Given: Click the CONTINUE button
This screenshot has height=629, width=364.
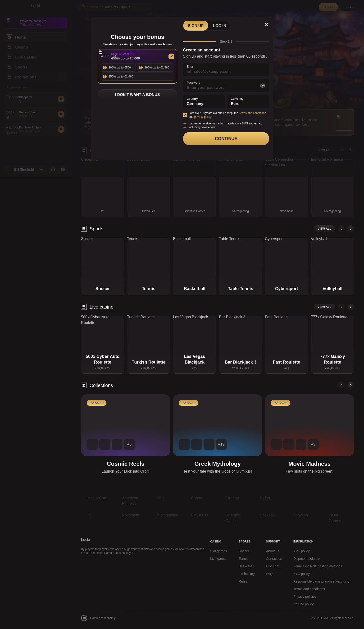Looking at the screenshot, I should click(x=226, y=139).
